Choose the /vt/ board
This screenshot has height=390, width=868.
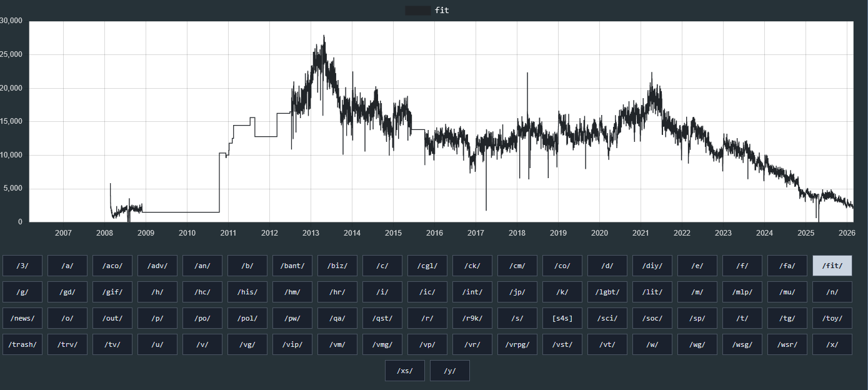pos(607,344)
